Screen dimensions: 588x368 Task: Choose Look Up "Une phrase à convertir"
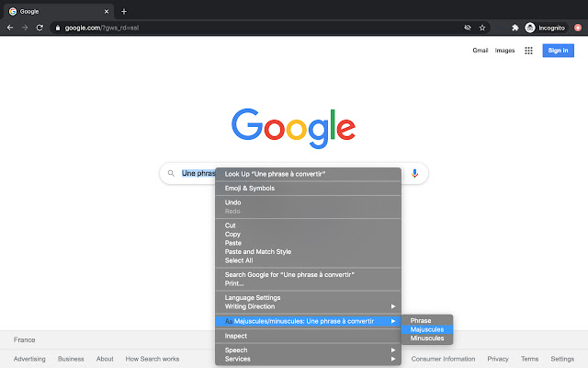(309, 174)
